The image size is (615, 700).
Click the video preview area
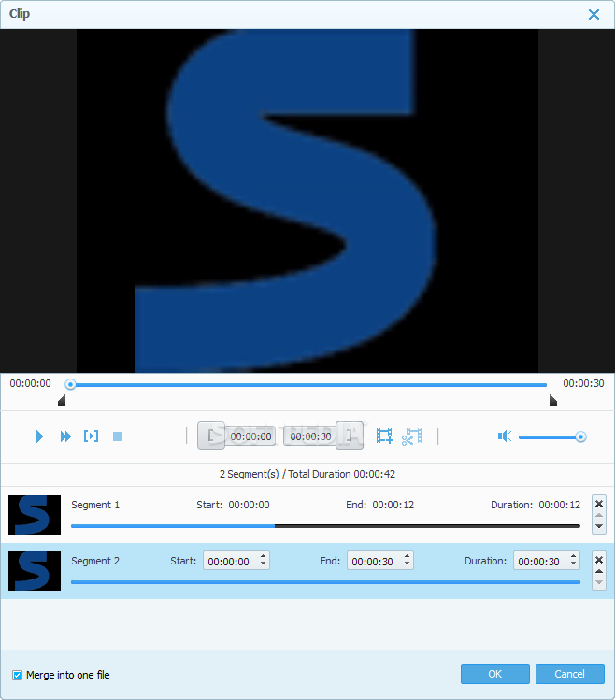tap(307, 201)
